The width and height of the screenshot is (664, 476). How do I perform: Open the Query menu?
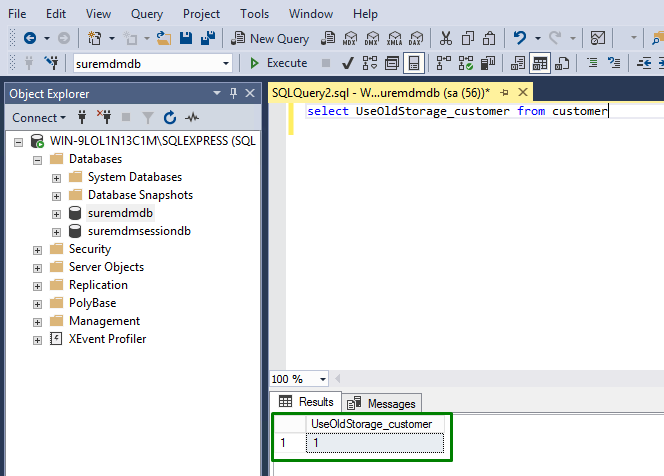147,14
